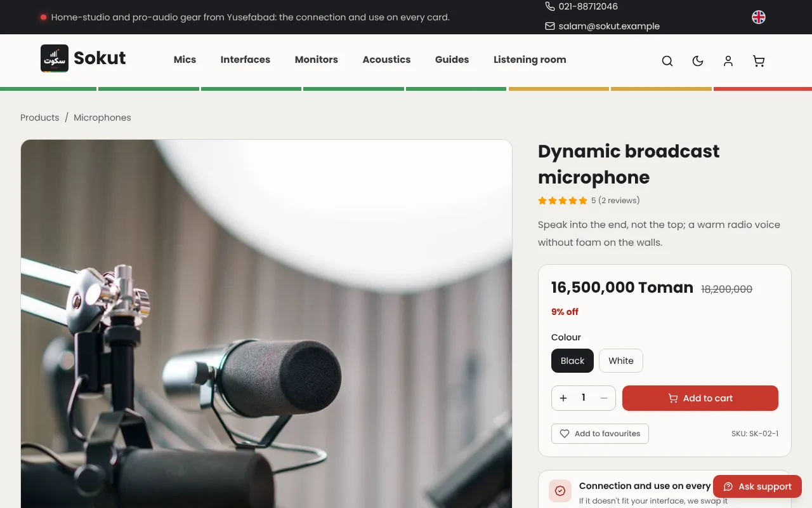Image resolution: width=812 pixels, height=508 pixels.
Task: Switch language via UK flag icon
Action: 759,17
